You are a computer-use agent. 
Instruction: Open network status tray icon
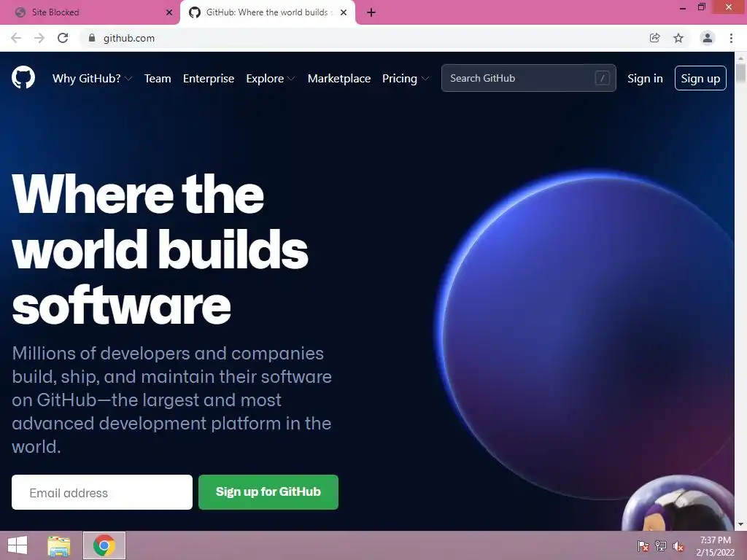point(661,545)
